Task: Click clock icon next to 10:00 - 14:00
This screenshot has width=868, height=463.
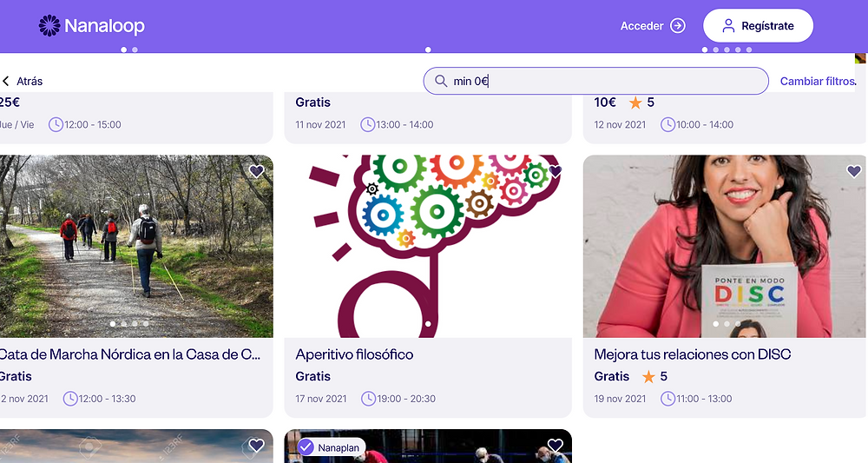Action: [667, 124]
